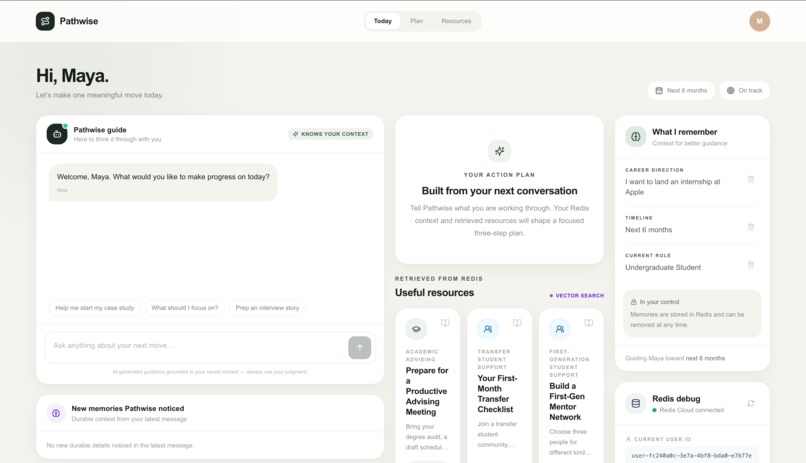Viewport: 806px width, 463px height.
Task: Click the 'Undergraduate Student' memory text
Action: pyautogui.click(x=663, y=268)
